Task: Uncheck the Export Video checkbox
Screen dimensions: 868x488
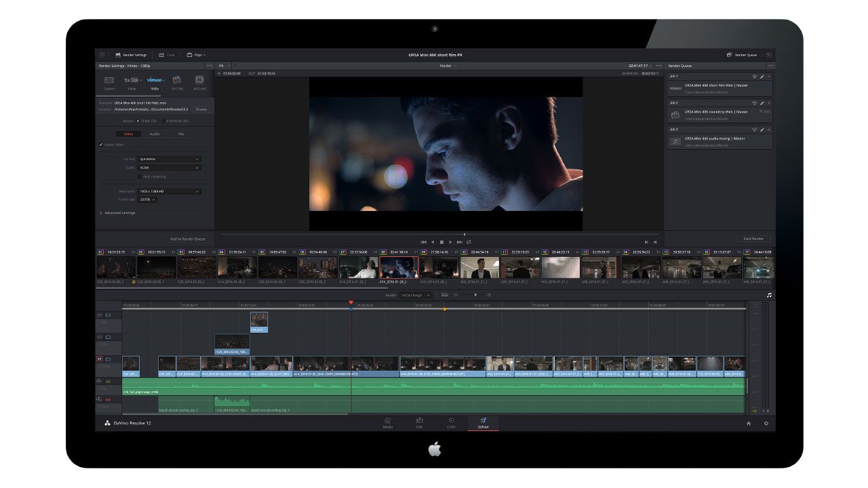Action: point(101,144)
